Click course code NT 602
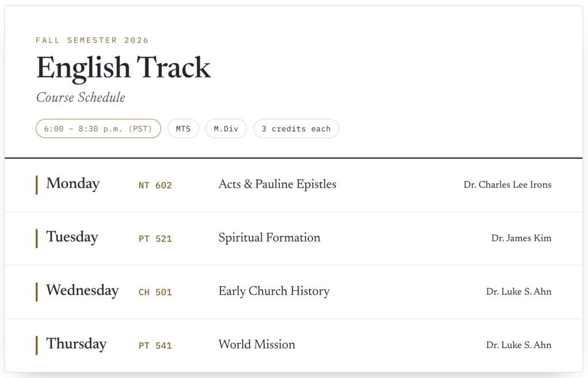This screenshot has height=378, width=588. pyautogui.click(x=155, y=185)
